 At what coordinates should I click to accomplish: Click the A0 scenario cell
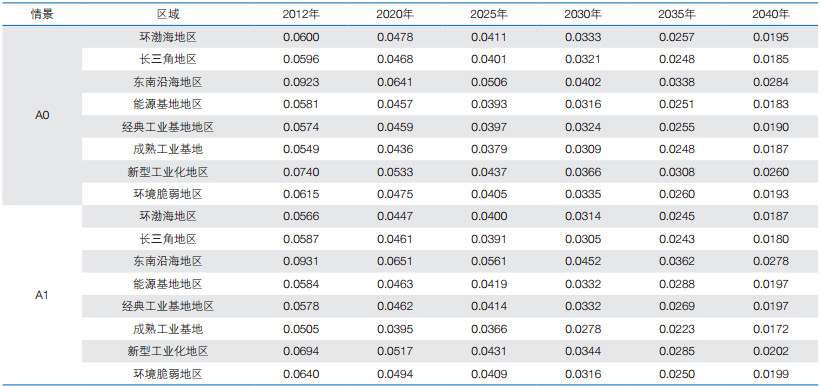click(x=42, y=116)
